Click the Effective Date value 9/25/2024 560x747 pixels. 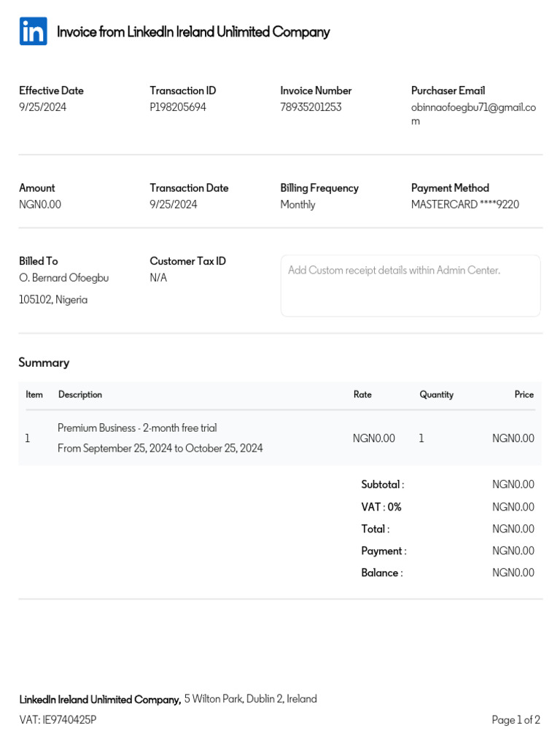42,107
